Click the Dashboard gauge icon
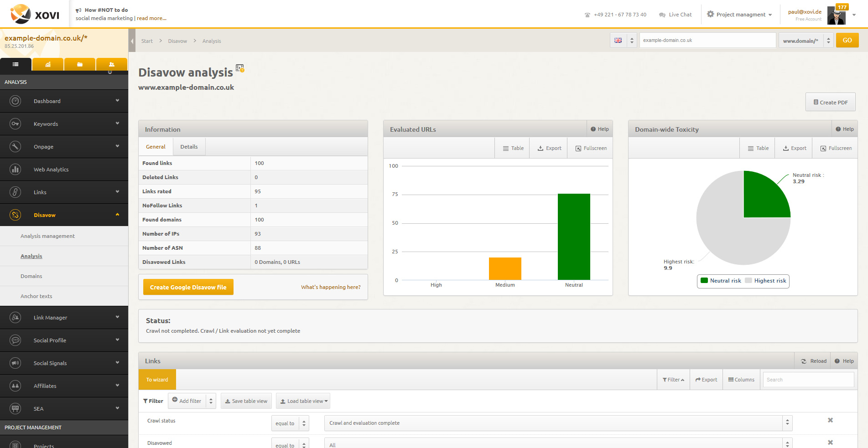Screen dimensions: 868x448 [16, 101]
